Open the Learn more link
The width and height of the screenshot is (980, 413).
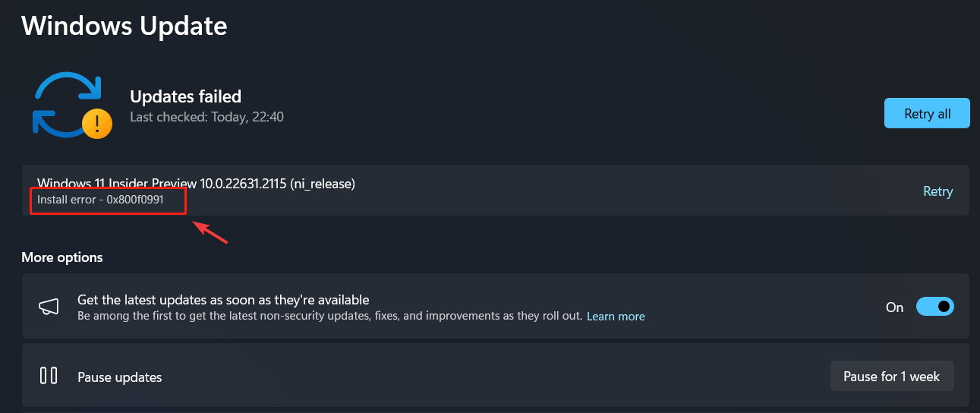click(616, 317)
